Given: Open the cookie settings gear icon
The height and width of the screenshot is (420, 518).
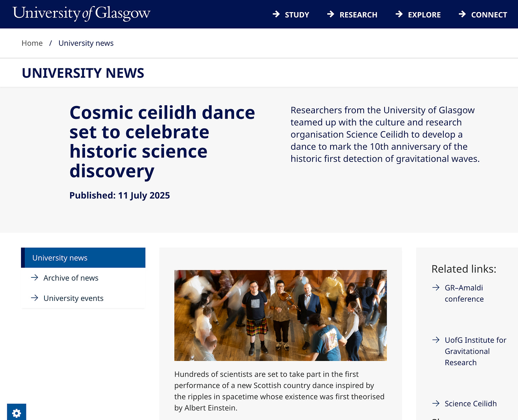Looking at the screenshot, I should click(x=16, y=413).
